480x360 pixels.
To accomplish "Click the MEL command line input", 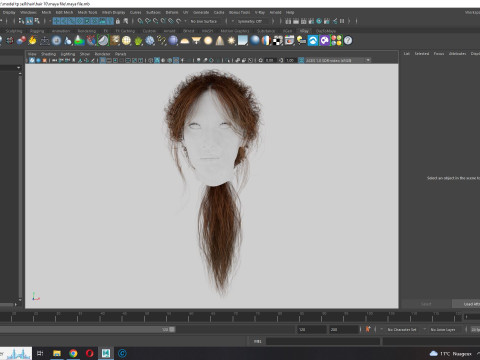I will pos(323,341).
